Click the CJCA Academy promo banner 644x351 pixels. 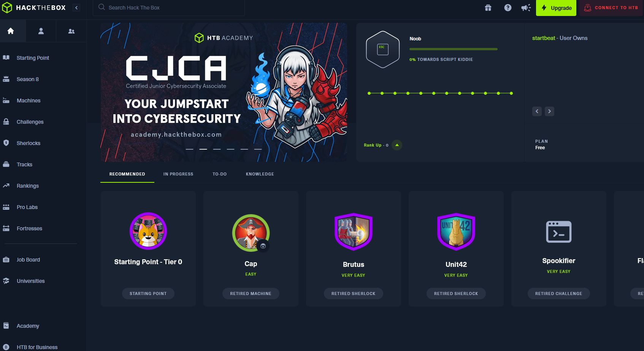coord(224,92)
